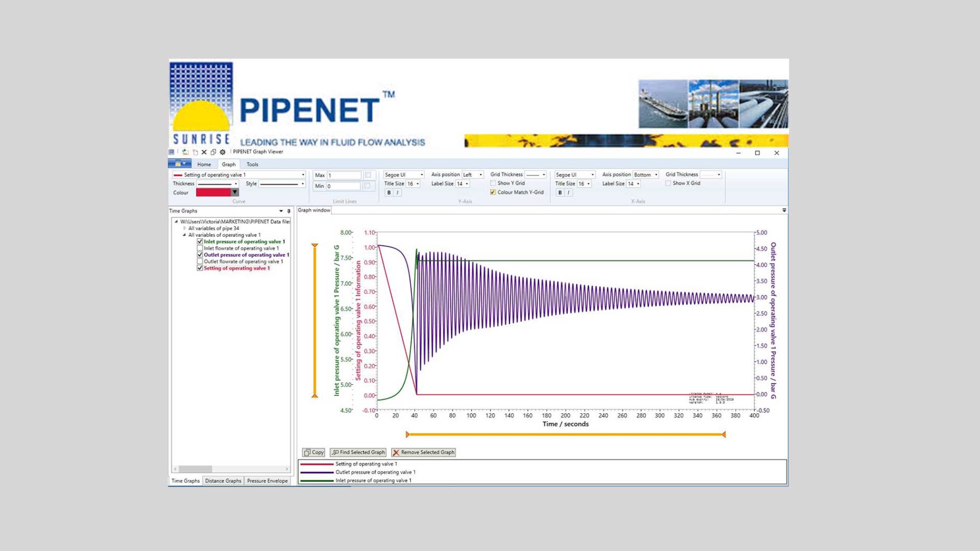Screen dimensions: 980x551
Task: Open X-Axis Grid Thickness dropdown
Action: pos(711,175)
